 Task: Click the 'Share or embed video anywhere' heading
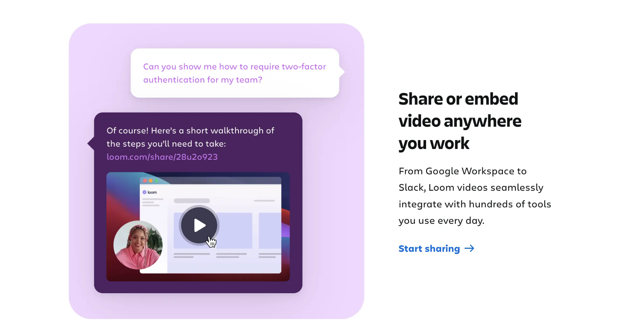point(460,121)
